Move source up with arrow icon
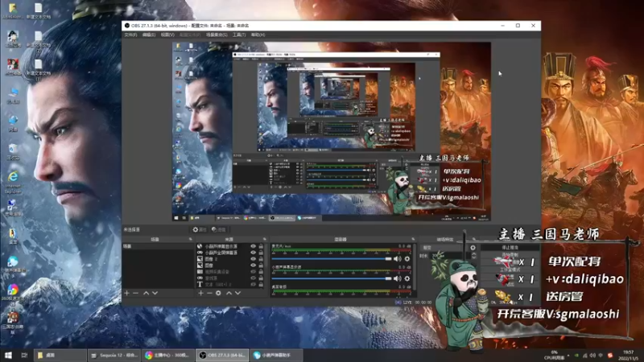 pos(229,293)
